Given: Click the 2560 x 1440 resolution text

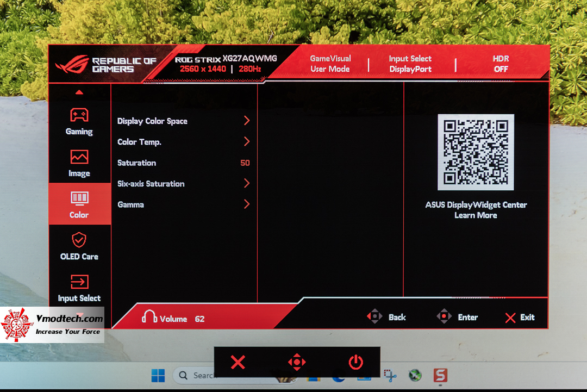Looking at the screenshot, I should pyautogui.click(x=203, y=69).
